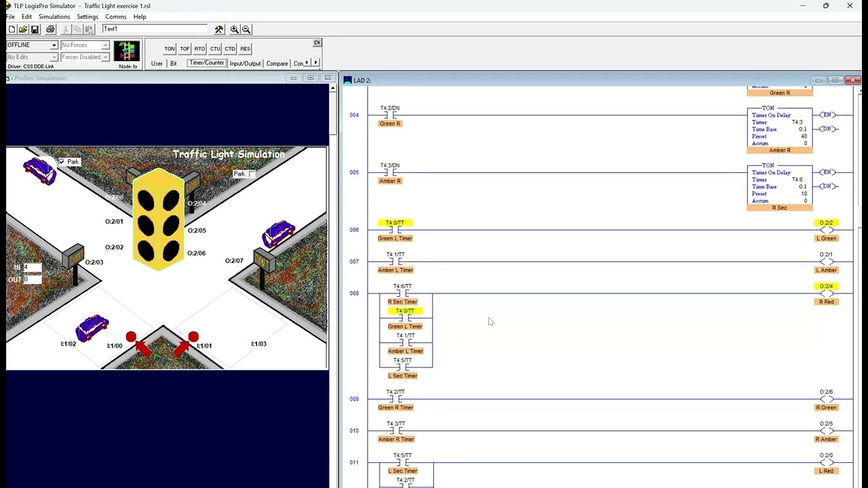Image resolution: width=868 pixels, height=488 pixels.
Task: Open the OFFLINE mode dropdown
Action: (53, 45)
